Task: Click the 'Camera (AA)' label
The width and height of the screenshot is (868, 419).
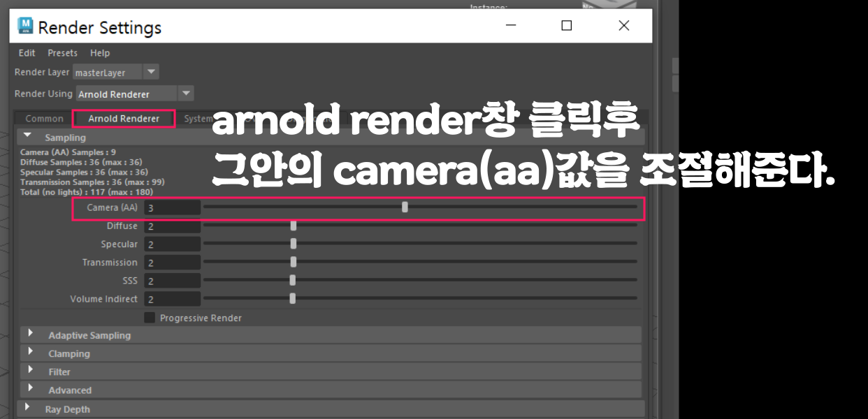Action: tap(113, 207)
